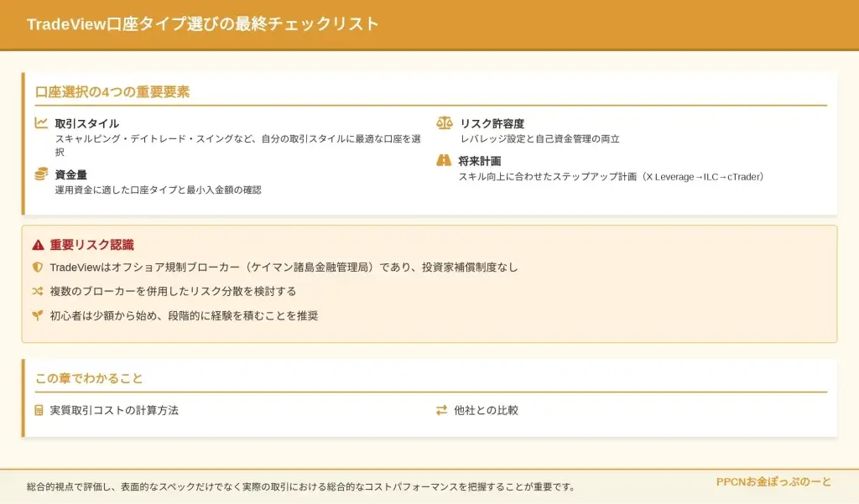Screen dimensions: 859x504
Task: Click the exchange arrows icon beside 他社との比較
Action: click(x=441, y=410)
